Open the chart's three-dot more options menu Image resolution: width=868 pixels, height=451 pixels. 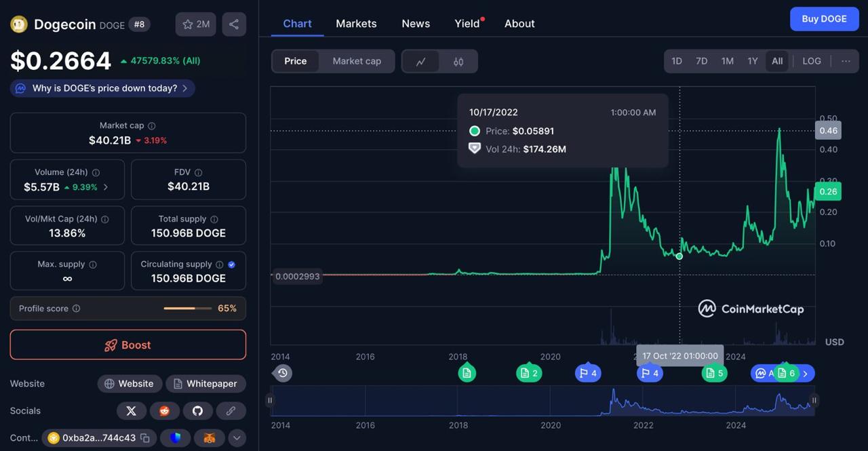[846, 61]
